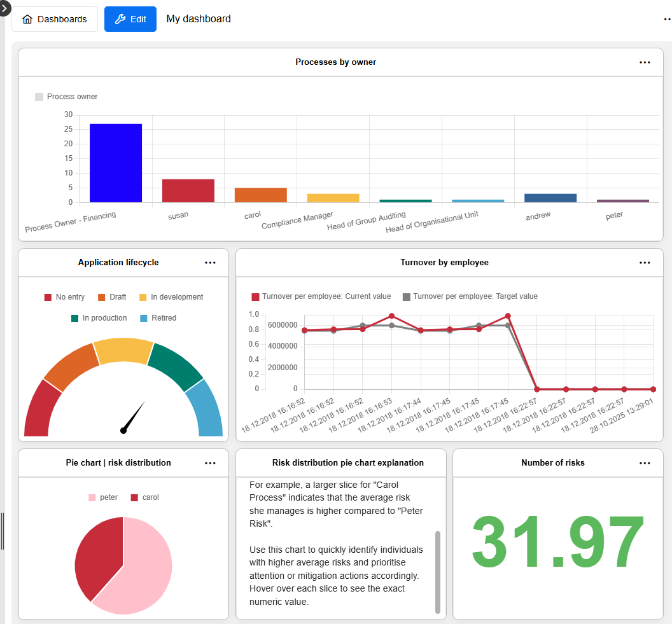Click the Application lifecycle options ellipsis
Screen dimensions: 672x624
210,262
